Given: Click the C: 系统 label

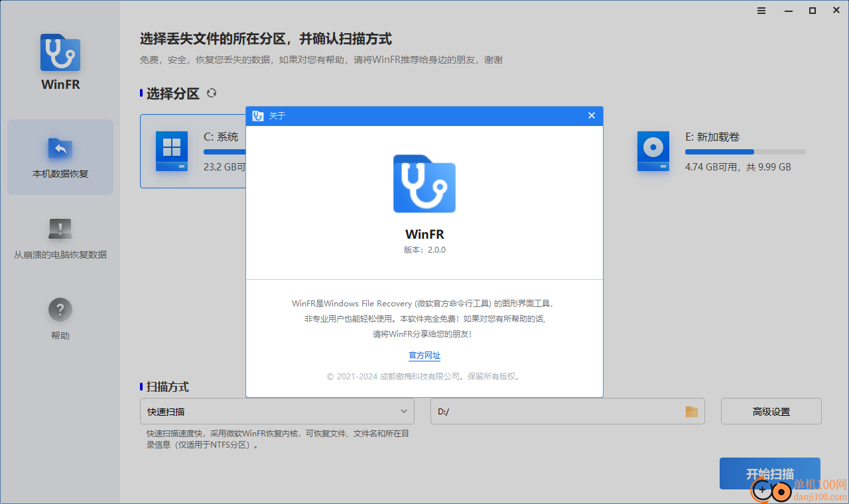Looking at the screenshot, I should pyautogui.click(x=221, y=137).
